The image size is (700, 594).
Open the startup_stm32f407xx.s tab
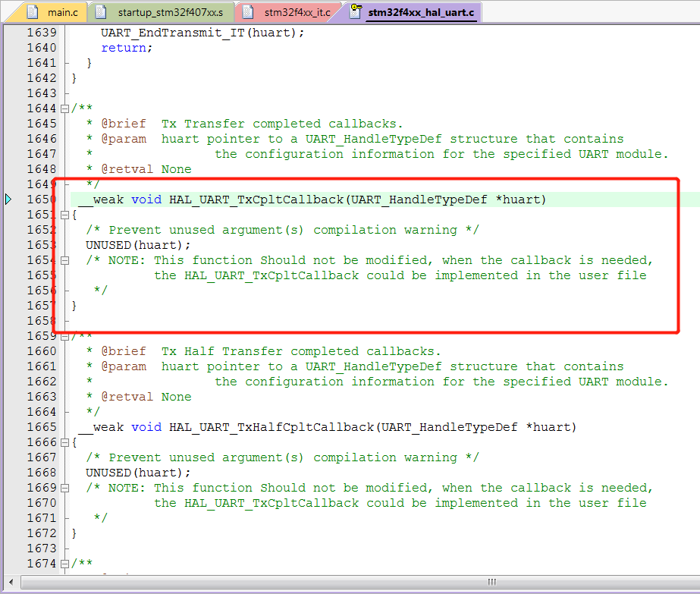pyautogui.click(x=170, y=12)
